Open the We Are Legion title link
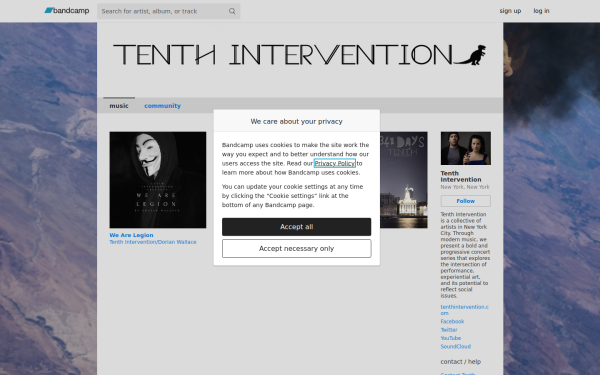 click(131, 235)
